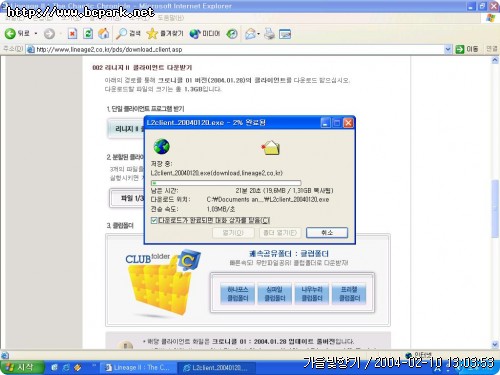Click the Forward arrow in IE toolbar
The image size is (500, 375).
click(x=49, y=34)
